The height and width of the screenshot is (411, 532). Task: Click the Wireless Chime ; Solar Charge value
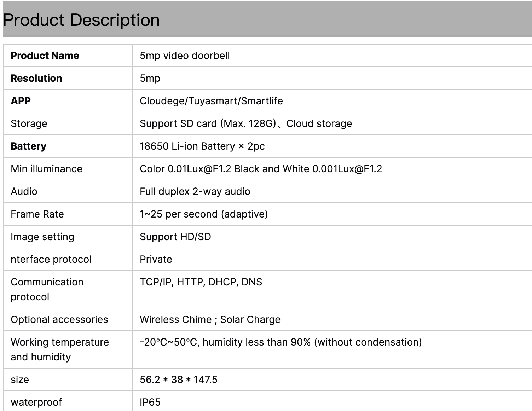tap(210, 319)
